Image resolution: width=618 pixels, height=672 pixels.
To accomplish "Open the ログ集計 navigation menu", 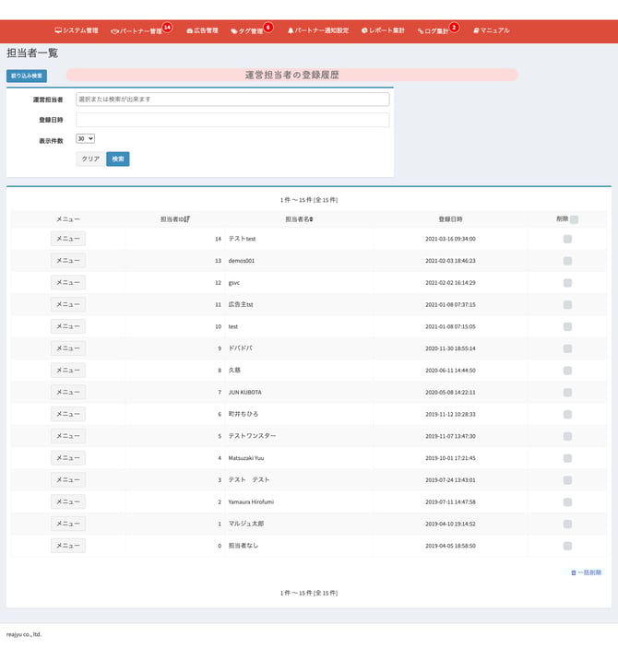I will pos(434,31).
